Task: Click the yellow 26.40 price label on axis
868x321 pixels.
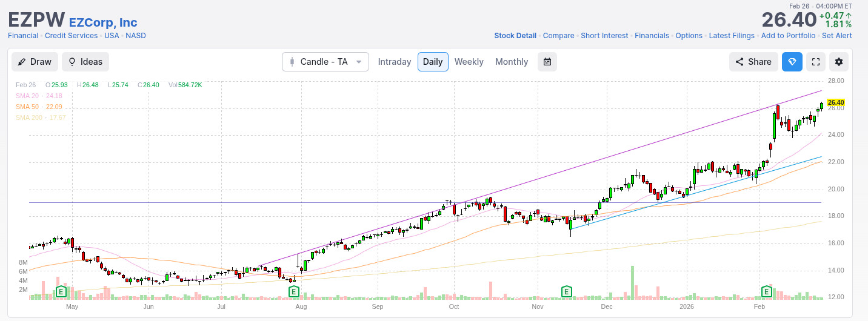Action: click(835, 103)
